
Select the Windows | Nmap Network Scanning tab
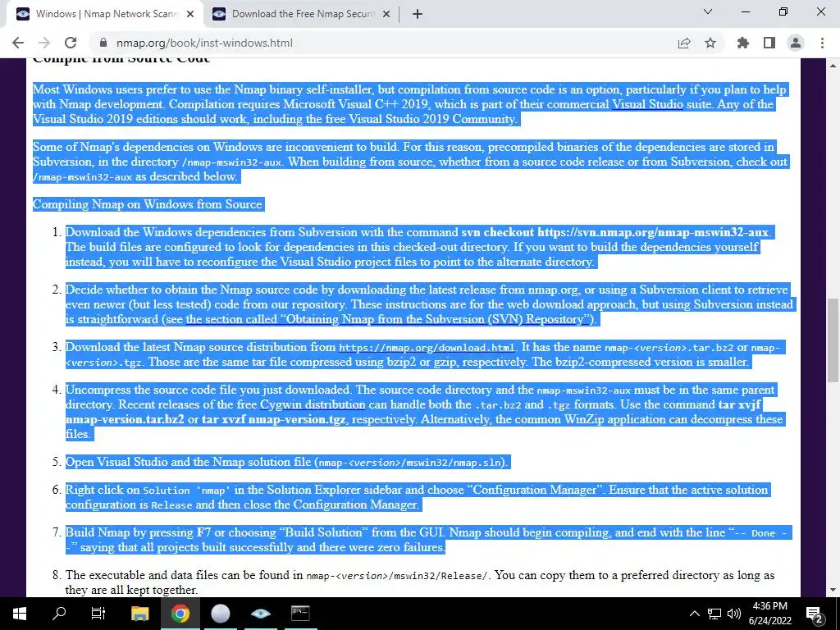pyautogui.click(x=106, y=14)
